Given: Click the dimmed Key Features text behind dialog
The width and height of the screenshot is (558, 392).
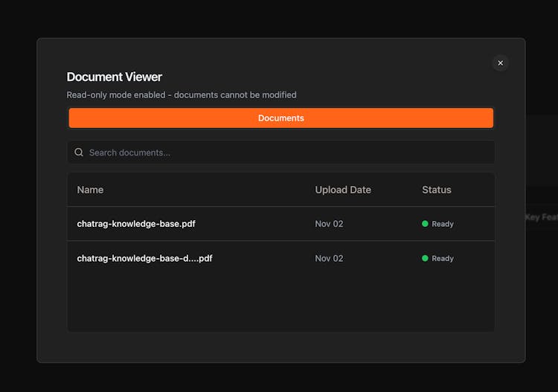Looking at the screenshot, I should [541, 217].
